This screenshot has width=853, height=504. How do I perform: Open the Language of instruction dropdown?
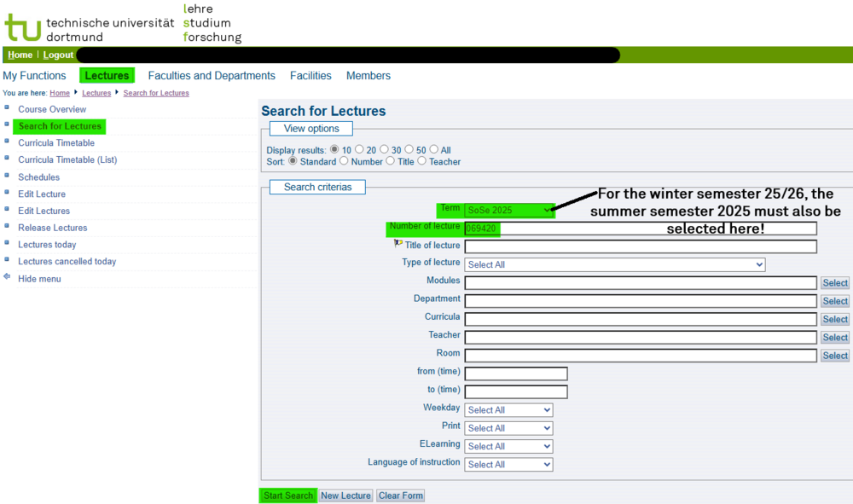click(508, 464)
